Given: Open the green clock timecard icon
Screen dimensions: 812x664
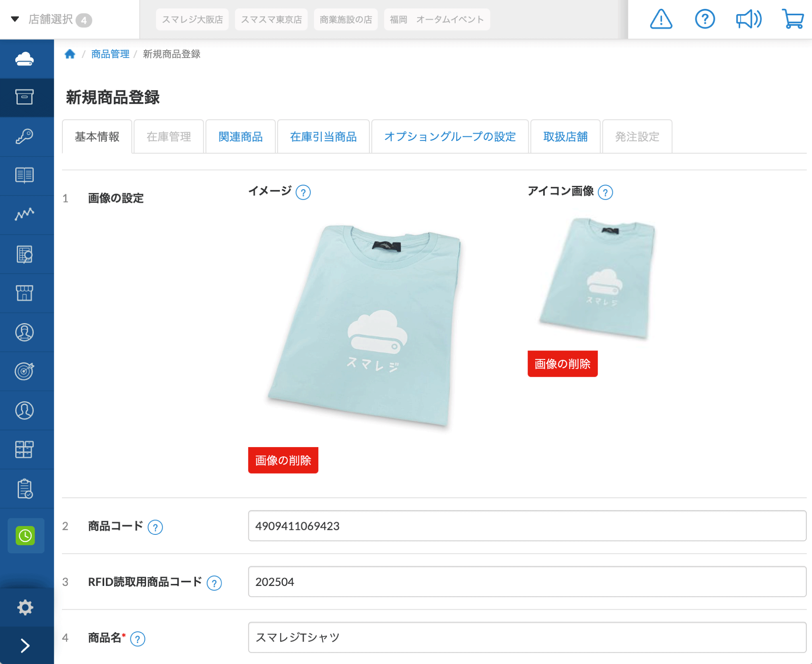Looking at the screenshot, I should (x=25, y=536).
